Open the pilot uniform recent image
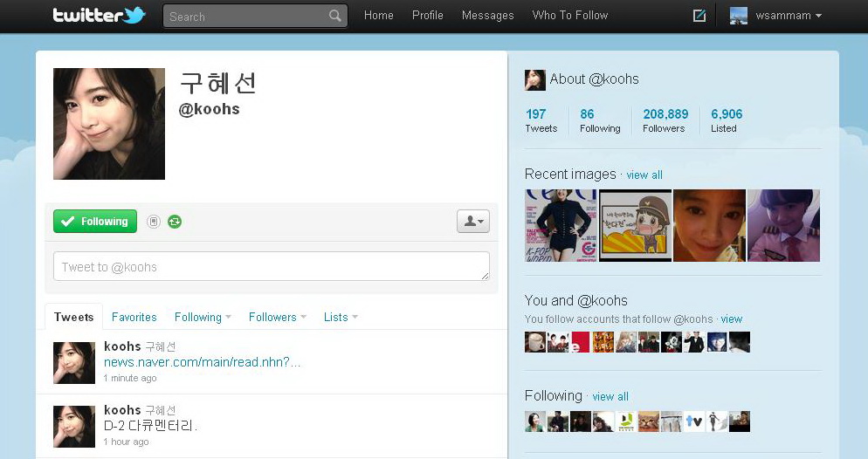This screenshot has width=868, height=459. (x=784, y=226)
